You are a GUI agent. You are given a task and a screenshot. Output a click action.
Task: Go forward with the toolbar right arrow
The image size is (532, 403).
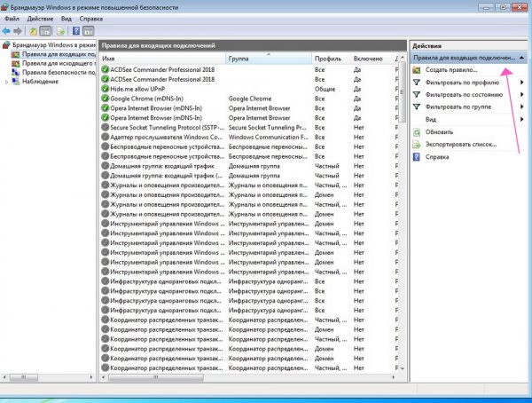coord(18,31)
